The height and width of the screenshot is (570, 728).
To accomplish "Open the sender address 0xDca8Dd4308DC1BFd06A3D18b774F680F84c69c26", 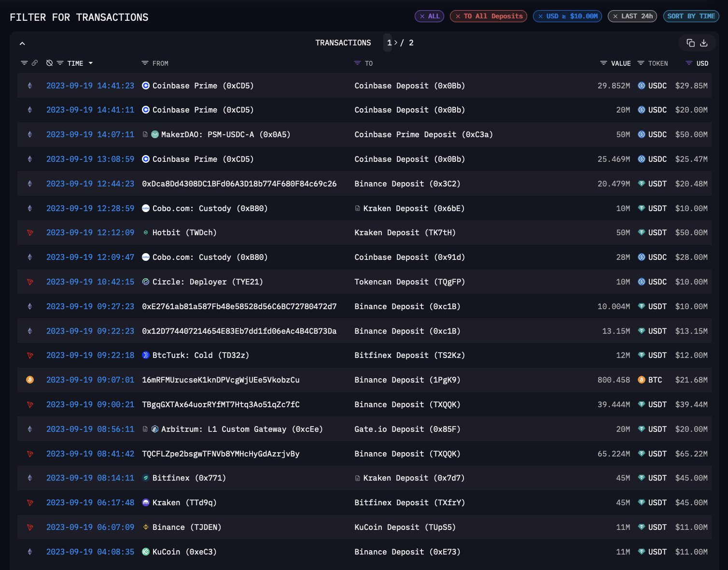I will 239,184.
